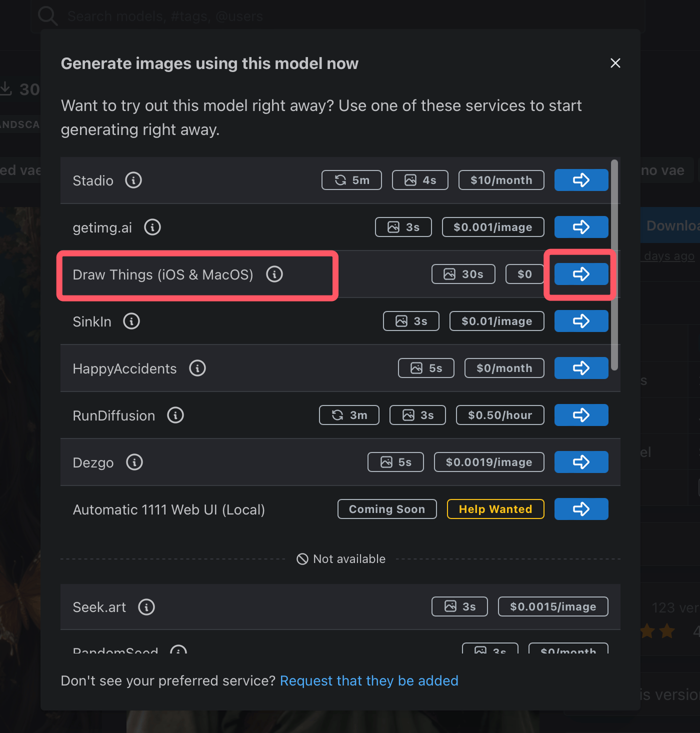
Task: View HappyAccidents info icon
Action: click(x=197, y=368)
